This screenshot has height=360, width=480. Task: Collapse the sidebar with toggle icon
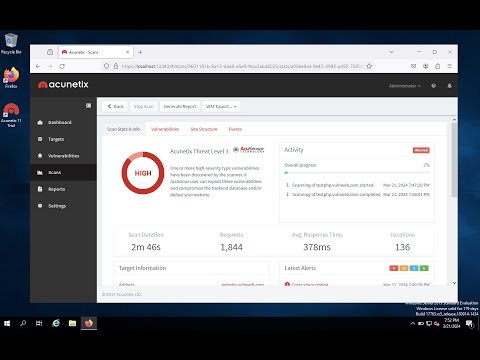pos(88,105)
